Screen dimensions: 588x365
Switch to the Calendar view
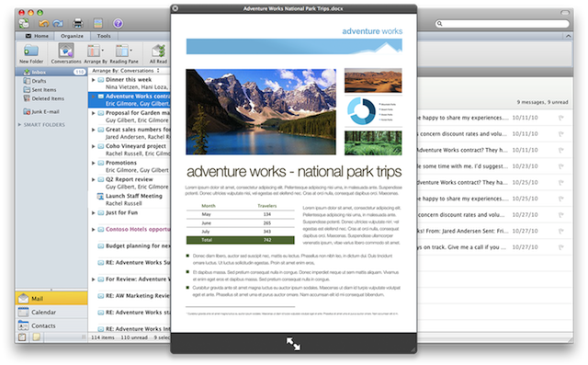[51, 312]
